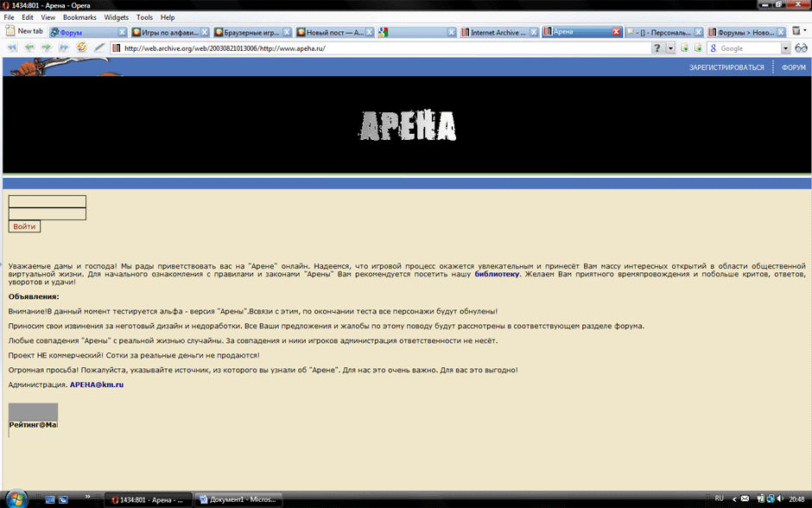Open the Google search engine dropdown
Viewport: 812px width, 508px height.
pos(785,48)
